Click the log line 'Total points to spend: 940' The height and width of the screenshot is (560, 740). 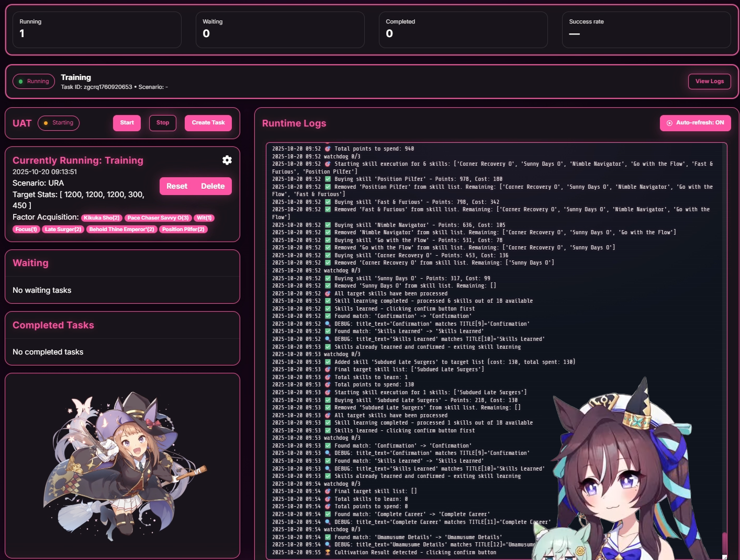pyautogui.click(x=343, y=149)
